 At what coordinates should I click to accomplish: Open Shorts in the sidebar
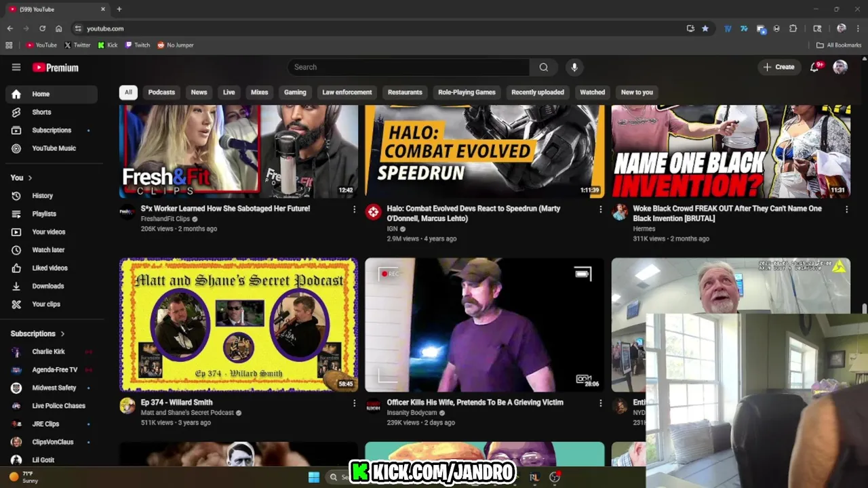[52, 112]
